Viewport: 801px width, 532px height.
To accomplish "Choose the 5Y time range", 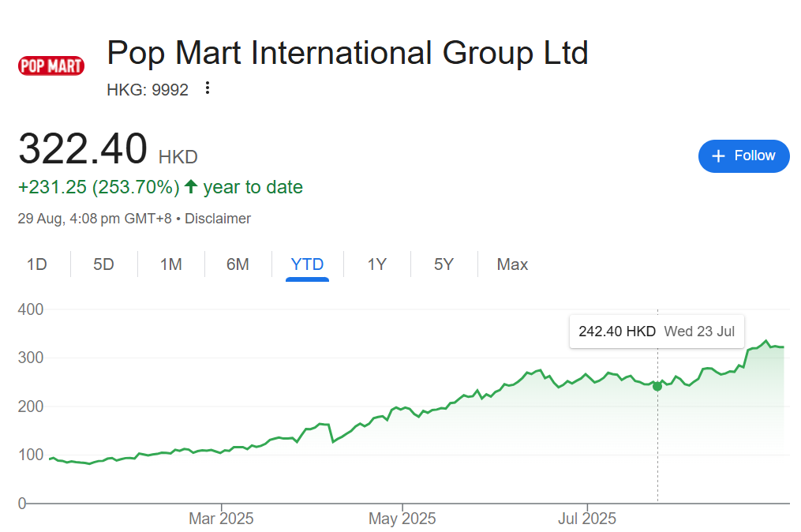I will pyautogui.click(x=444, y=264).
